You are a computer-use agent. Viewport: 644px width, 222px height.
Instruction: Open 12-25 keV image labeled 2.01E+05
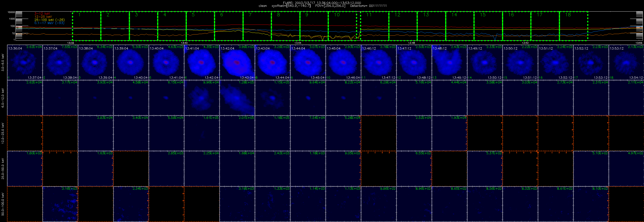click(237, 133)
